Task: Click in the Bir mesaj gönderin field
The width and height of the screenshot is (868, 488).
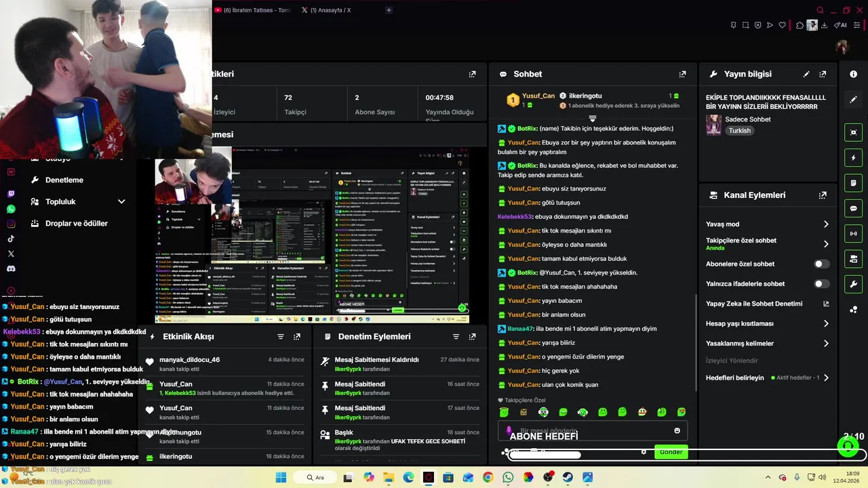Action: point(593,430)
